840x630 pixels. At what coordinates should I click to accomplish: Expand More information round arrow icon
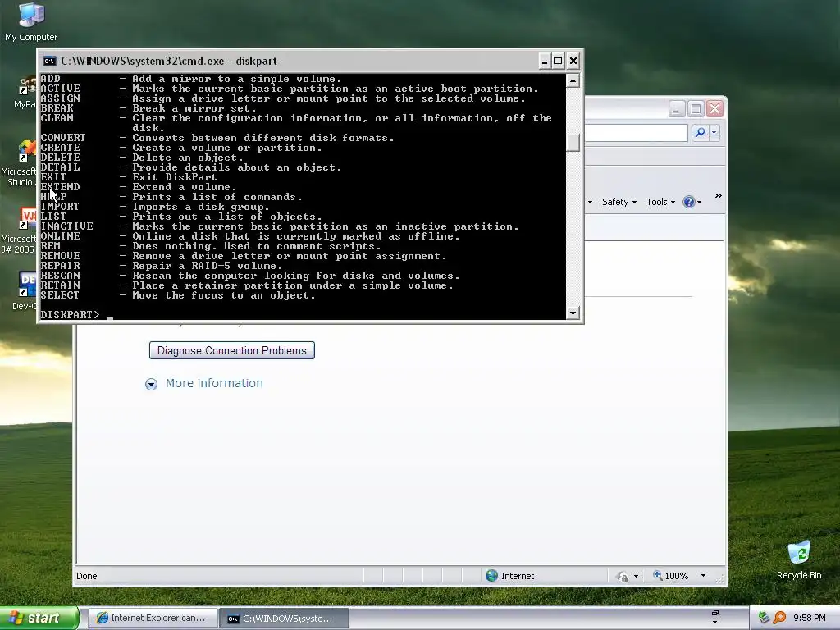[x=151, y=384]
